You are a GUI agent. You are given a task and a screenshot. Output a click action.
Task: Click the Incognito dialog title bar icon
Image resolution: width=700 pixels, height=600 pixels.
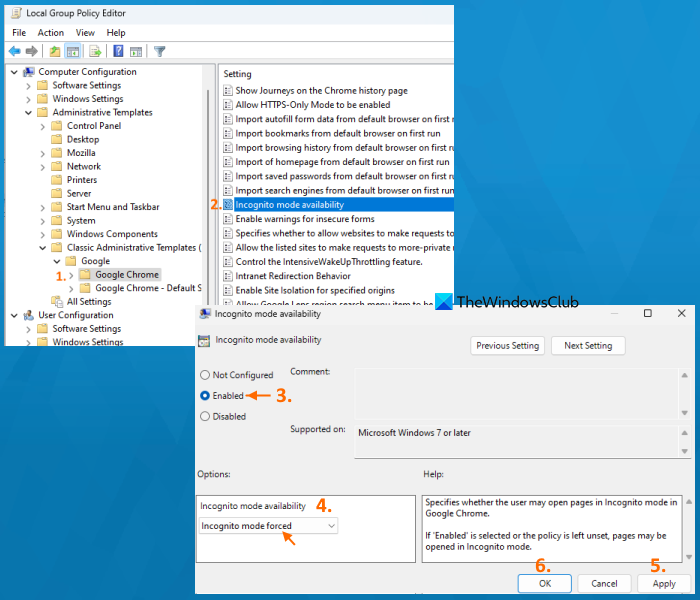click(205, 314)
